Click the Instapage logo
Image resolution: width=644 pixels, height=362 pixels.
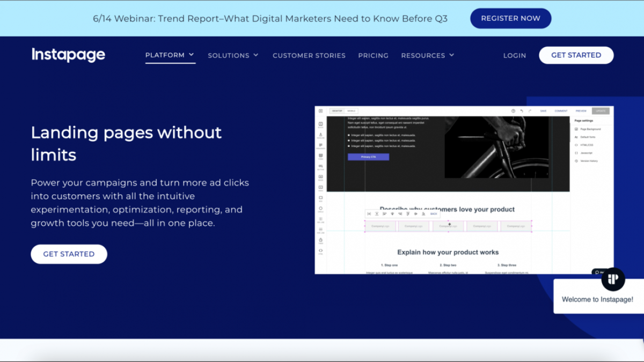pyautogui.click(x=68, y=55)
